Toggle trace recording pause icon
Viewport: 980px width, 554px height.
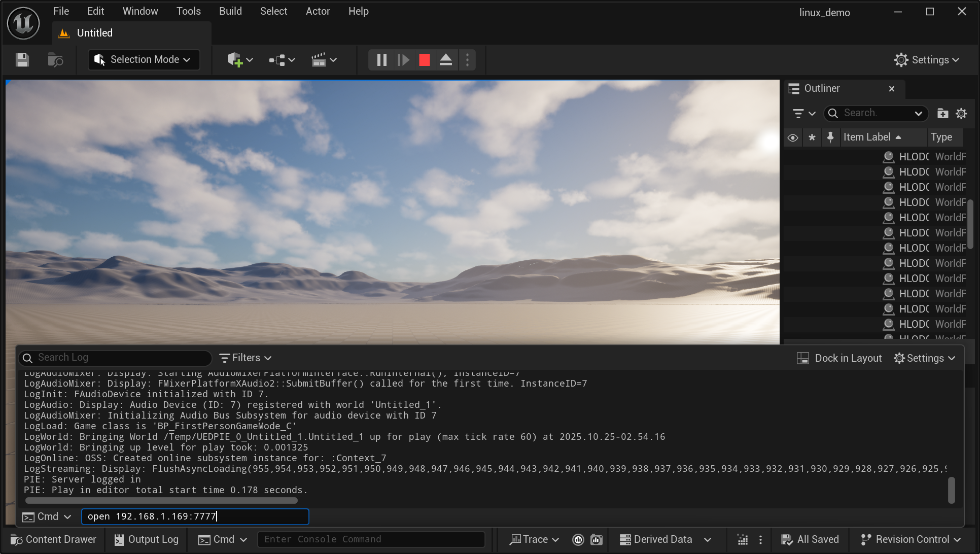coord(578,539)
